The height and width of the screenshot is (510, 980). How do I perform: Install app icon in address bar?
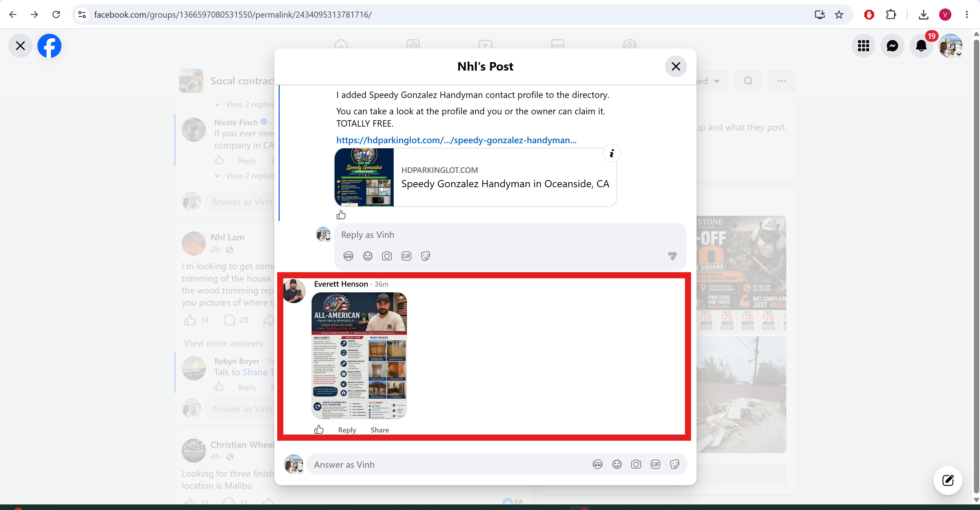819,15
